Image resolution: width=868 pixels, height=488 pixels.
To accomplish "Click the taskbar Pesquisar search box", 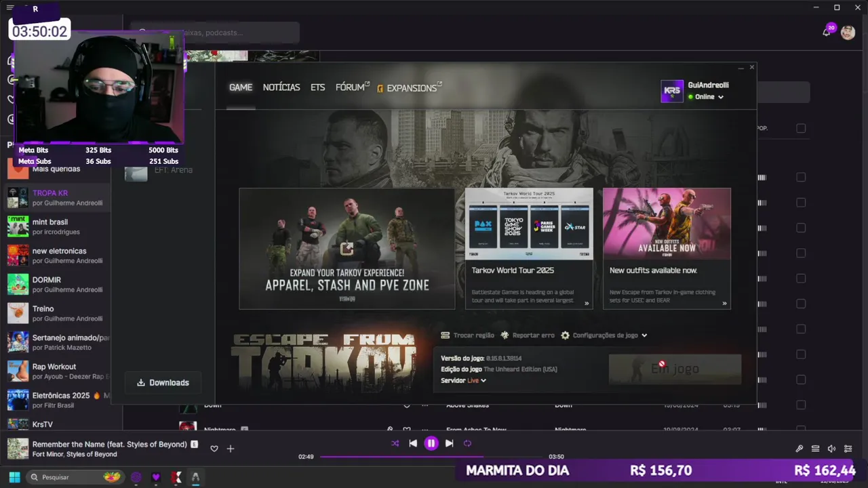I will 76,477.
